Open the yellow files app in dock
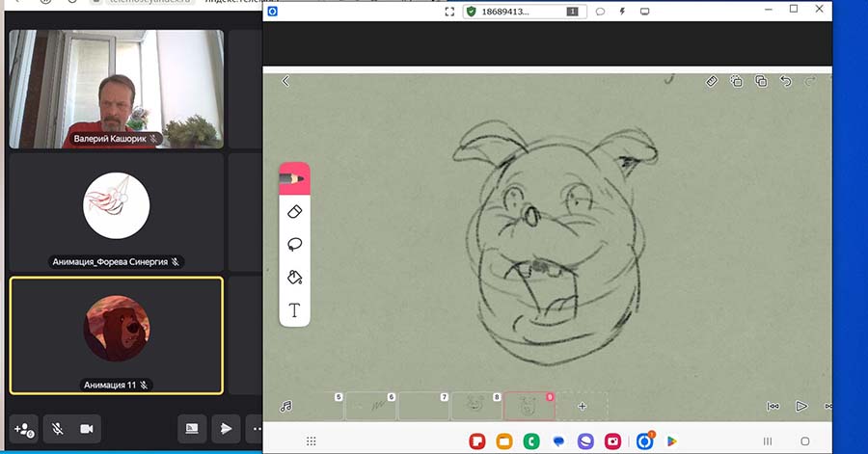Viewport: 868px width, 454px height. click(x=504, y=441)
